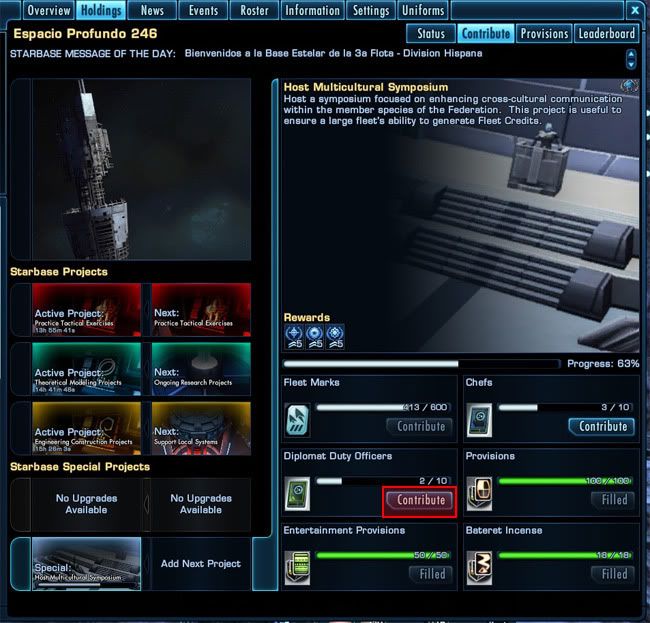Select active Engineering Construction Projects
Viewport: 650px width, 623px height.
coord(86,428)
